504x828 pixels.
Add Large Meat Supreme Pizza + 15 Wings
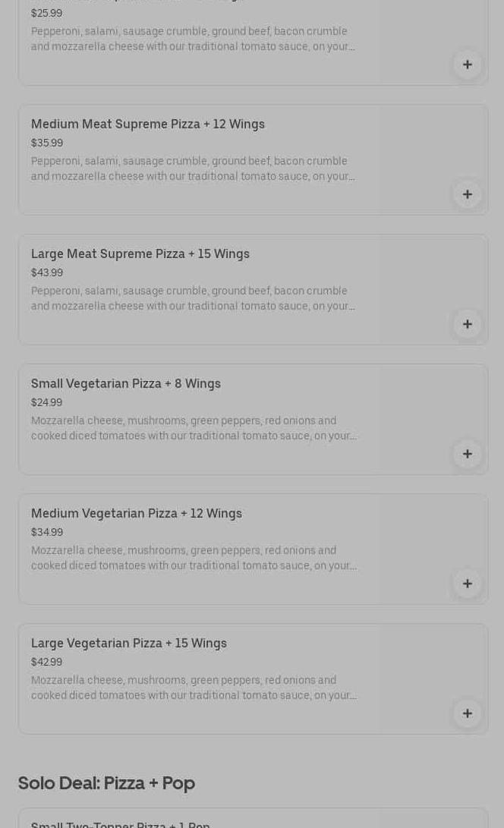(x=467, y=324)
